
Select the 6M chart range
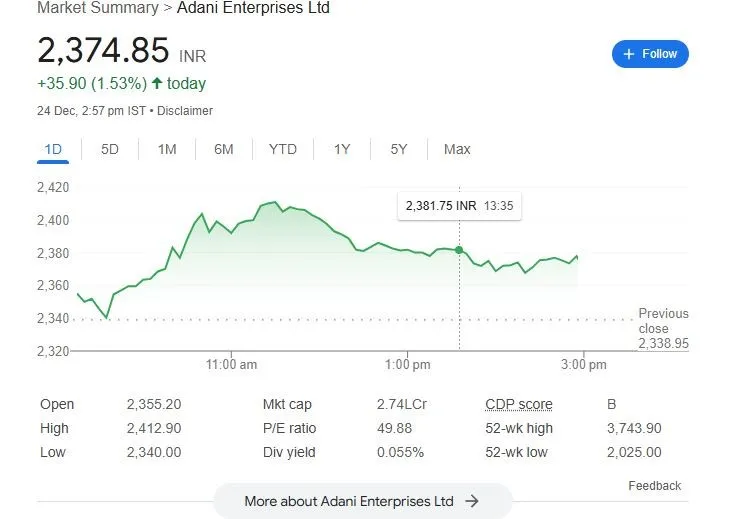click(223, 149)
